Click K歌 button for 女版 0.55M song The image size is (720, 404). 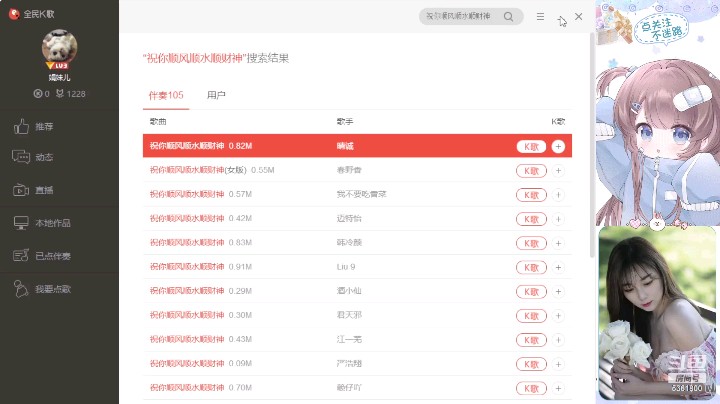coord(531,171)
